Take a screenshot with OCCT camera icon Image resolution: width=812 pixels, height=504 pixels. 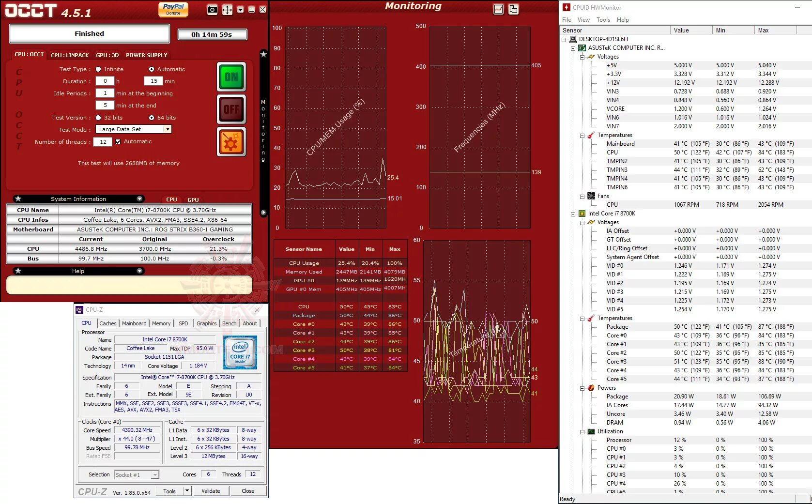tap(212, 10)
